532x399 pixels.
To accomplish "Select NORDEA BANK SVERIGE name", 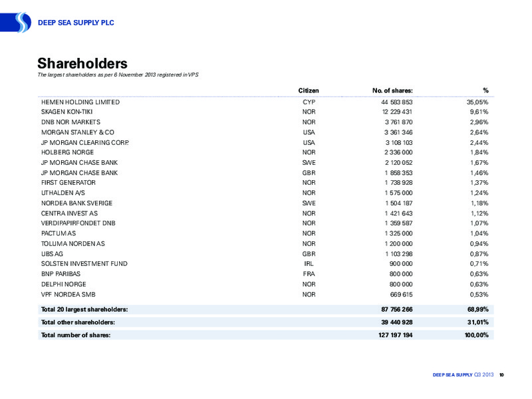I will click(x=76, y=203).
